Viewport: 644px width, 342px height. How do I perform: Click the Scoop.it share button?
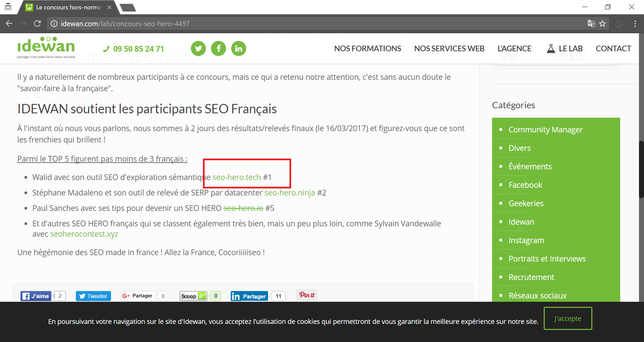click(194, 296)
